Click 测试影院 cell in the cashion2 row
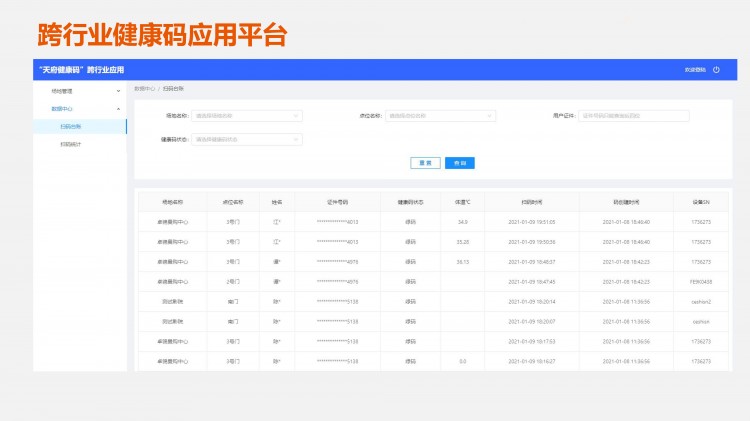Screen dimensions: 750x421 pos(173,302)
